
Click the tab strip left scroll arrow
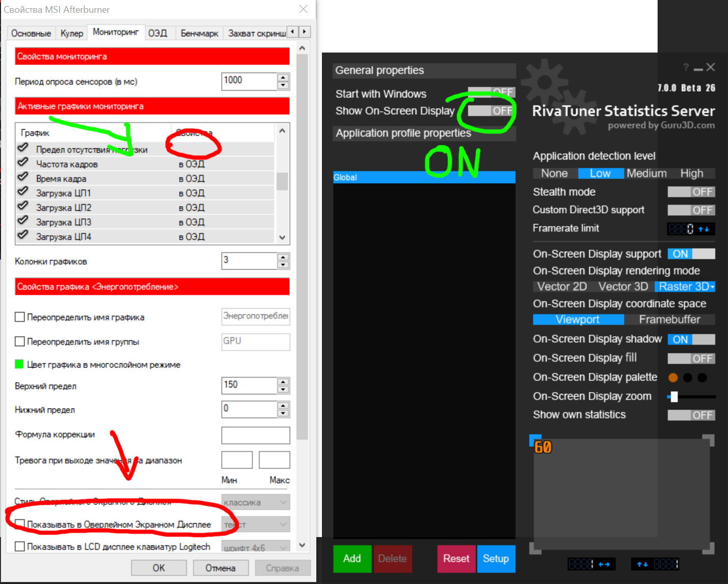292,32
